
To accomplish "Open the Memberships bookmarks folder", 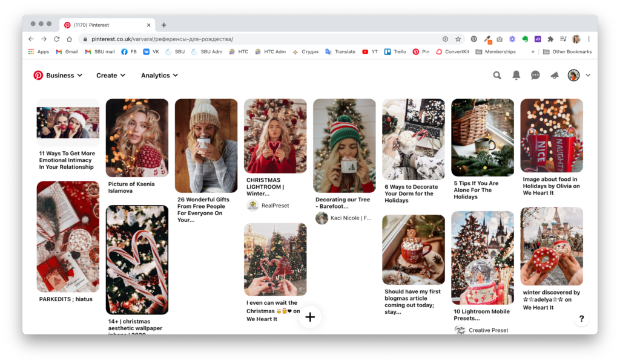I will [x=495, y=52].
